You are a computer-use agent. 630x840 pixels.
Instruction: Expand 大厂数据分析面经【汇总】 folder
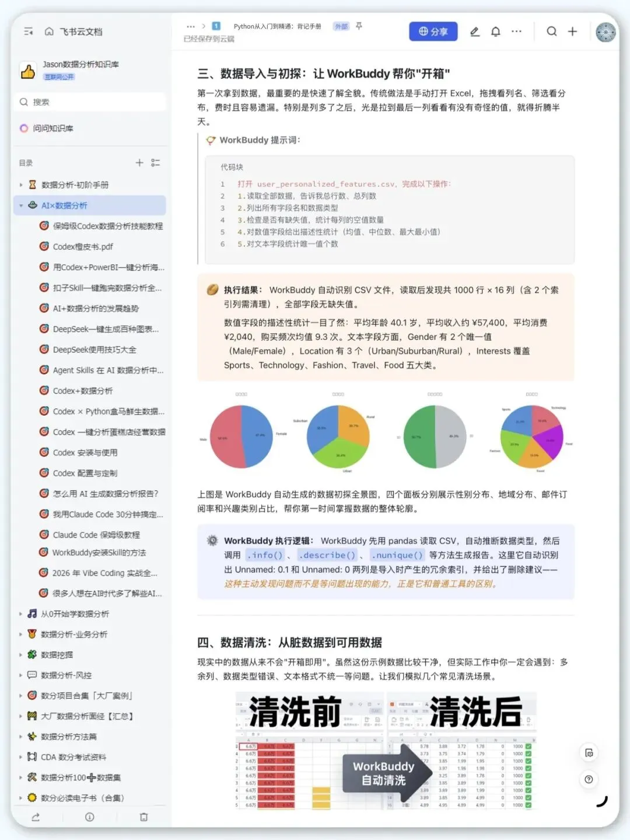(21, 716)
